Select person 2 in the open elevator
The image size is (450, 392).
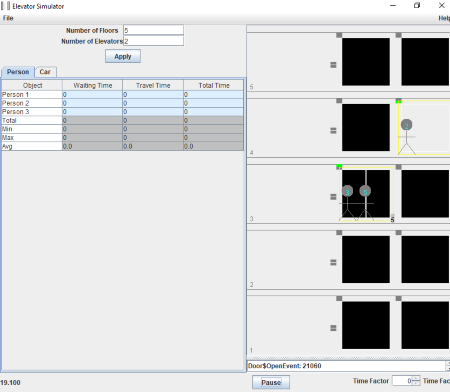(x=407, y=137)
